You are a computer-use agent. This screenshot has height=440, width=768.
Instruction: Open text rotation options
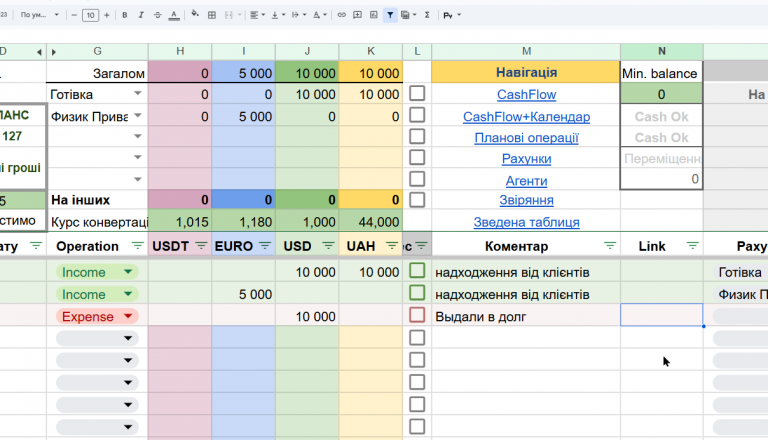click(x=319, y=15)
